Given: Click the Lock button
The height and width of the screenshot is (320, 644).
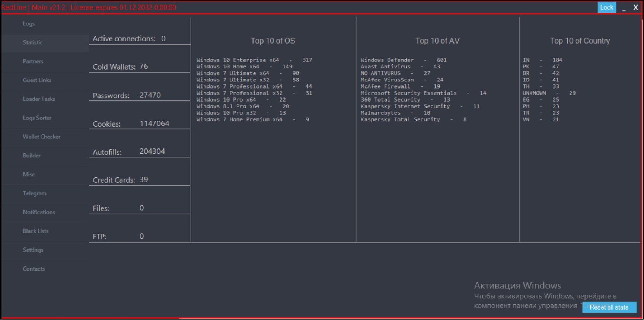Looking at the screenshot, I should click(x=607, y=7).
